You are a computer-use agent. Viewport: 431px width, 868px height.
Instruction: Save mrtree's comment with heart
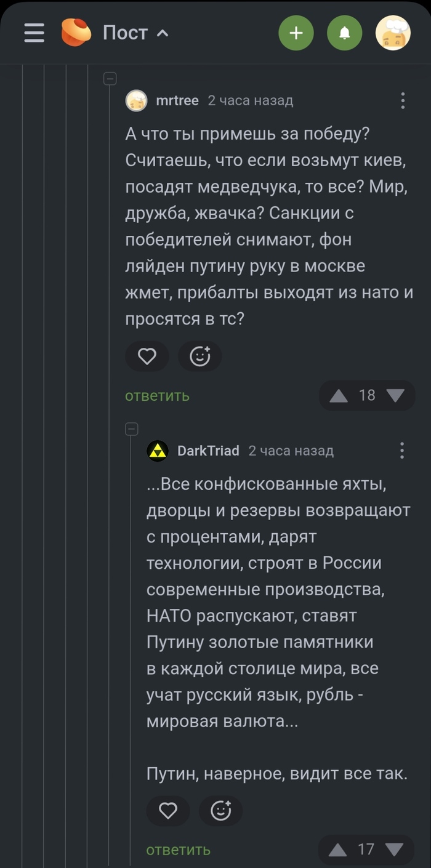tap(147, 356)
